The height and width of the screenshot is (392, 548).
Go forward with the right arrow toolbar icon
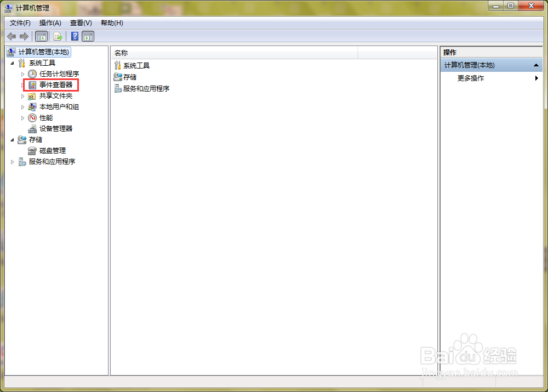coord(24,36)
